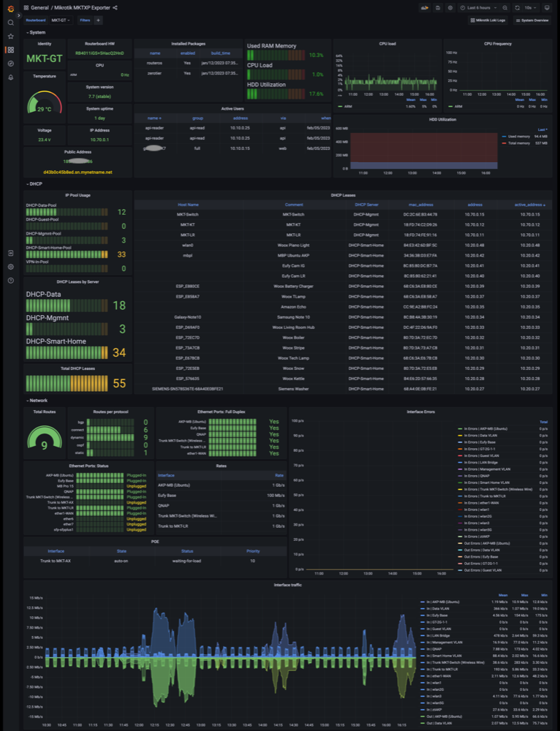Toggle In | ether1-WAN traffic series
Screen dimensions: 560x731
click(439, 676)
